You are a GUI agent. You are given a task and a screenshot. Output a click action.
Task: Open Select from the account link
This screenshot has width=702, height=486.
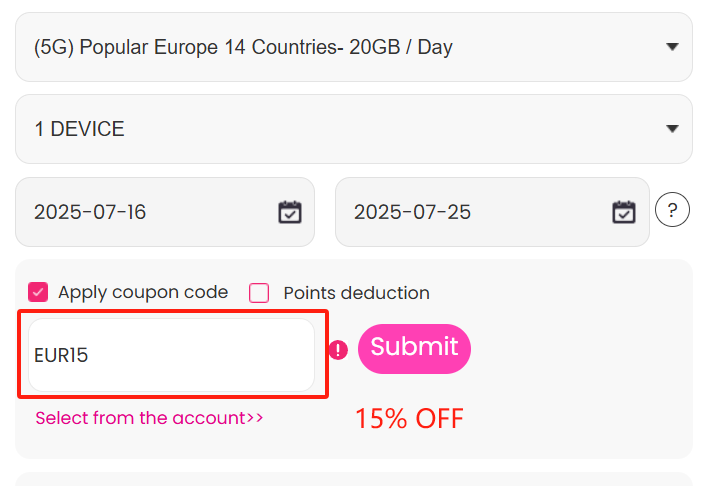coord(149,418)
